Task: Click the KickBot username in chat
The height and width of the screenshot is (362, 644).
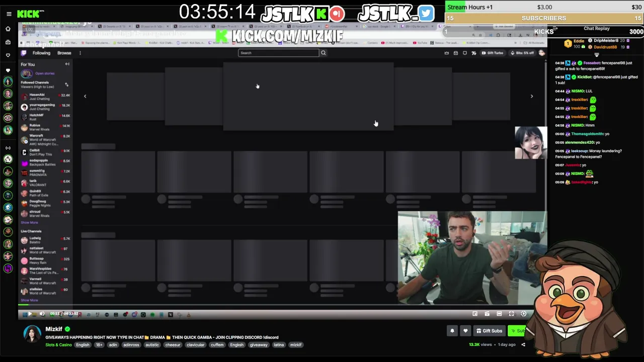Action: [585, 77]
